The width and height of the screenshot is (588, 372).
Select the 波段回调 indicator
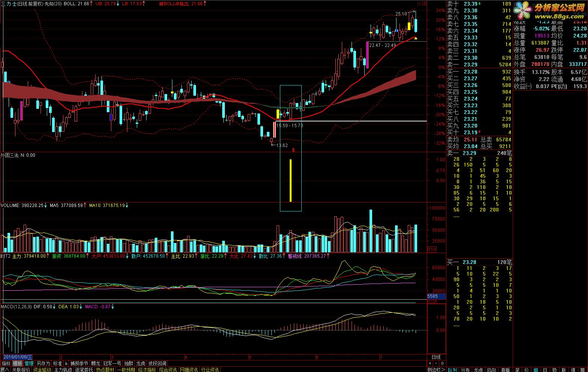tap(157, 363)
